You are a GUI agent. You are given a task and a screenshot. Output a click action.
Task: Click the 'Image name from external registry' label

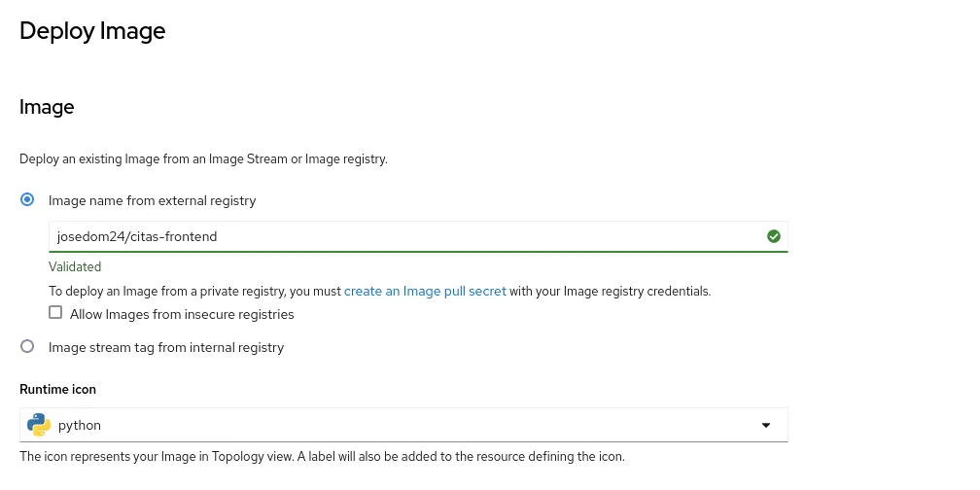tap(153, 200)
